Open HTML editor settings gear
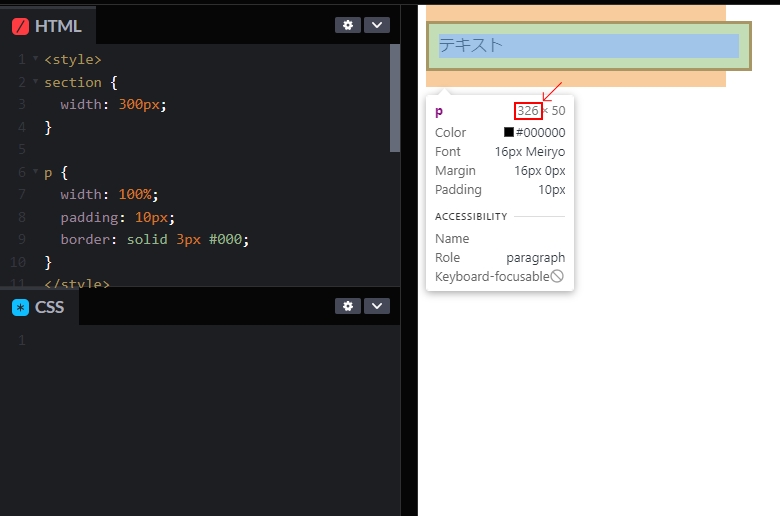The width and height of the screenshot is (780, 516). coord(348,25)
